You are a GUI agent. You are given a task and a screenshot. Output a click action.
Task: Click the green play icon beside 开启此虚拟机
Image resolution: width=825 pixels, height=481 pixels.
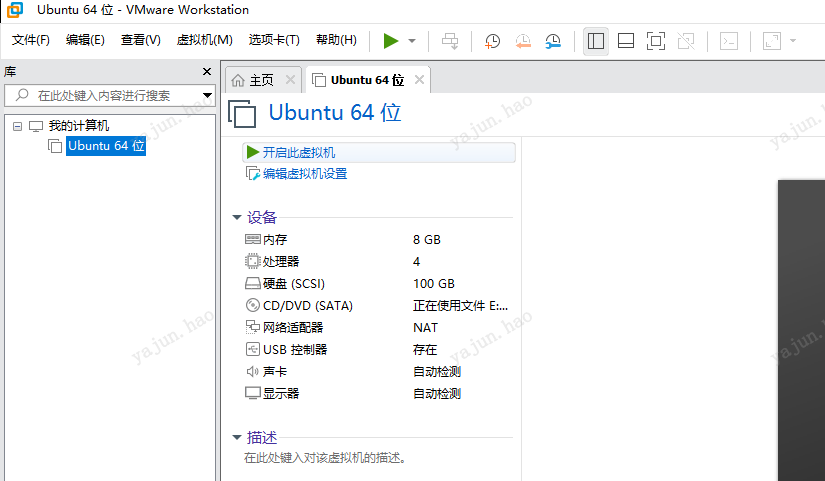(253, 152)
